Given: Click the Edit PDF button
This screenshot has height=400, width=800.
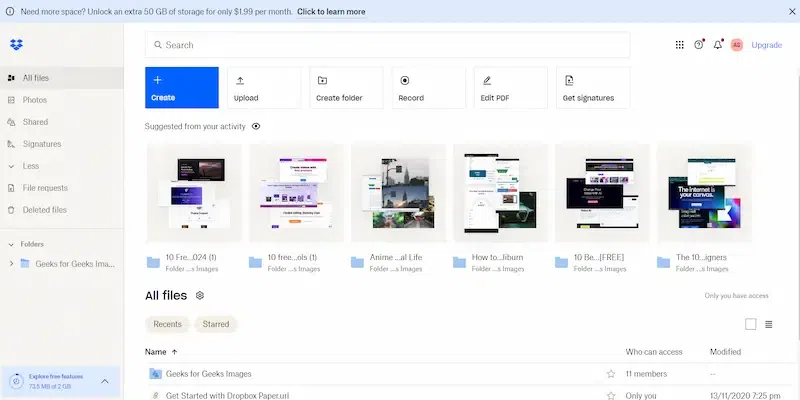Looking at the screenshot, I should click(511, 88).
